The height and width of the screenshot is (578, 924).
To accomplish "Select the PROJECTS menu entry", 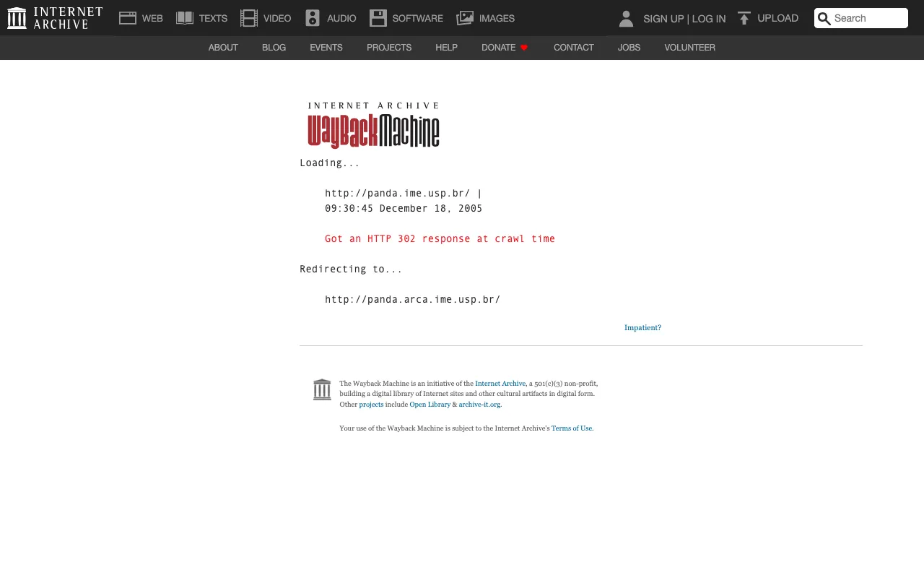I will pyautogui.click(x=389, y=48).
